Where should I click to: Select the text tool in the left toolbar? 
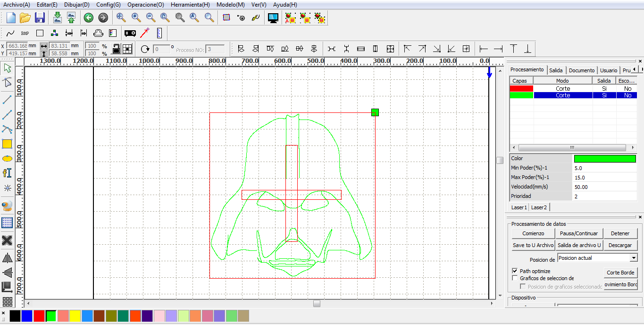tap(7, 173)
